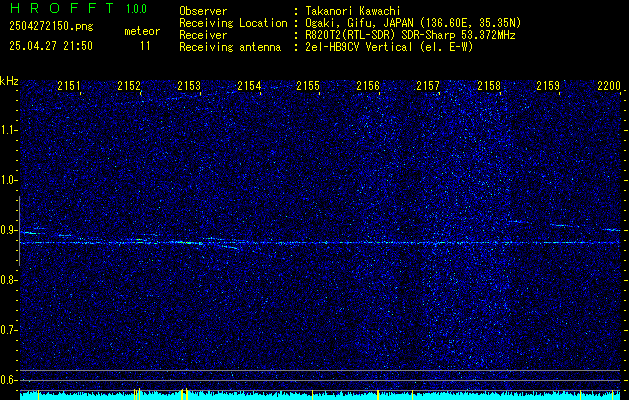Click the 0.8 frequency axis label
Image resolution: width=629 pixels, height=400 pixels.
8,280
